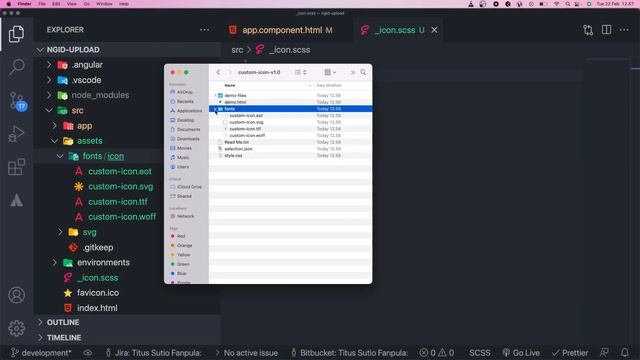This screenshot has width=640, height=360.
Task: Change the SCSS language mode
Action: 480,353
